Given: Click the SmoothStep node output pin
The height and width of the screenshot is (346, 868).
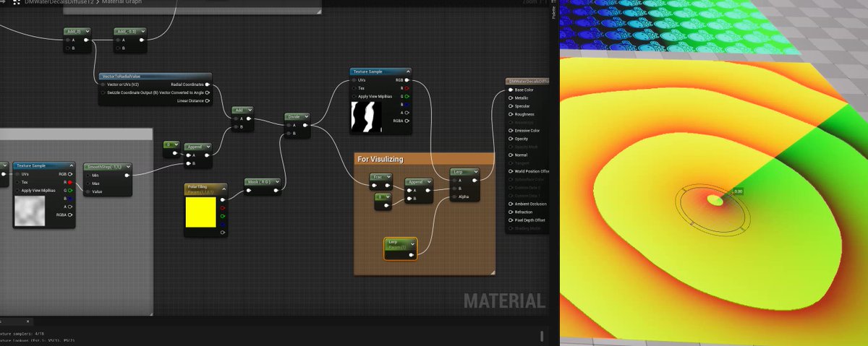Looking at the screenshot, I should click(x=128, y=175).
